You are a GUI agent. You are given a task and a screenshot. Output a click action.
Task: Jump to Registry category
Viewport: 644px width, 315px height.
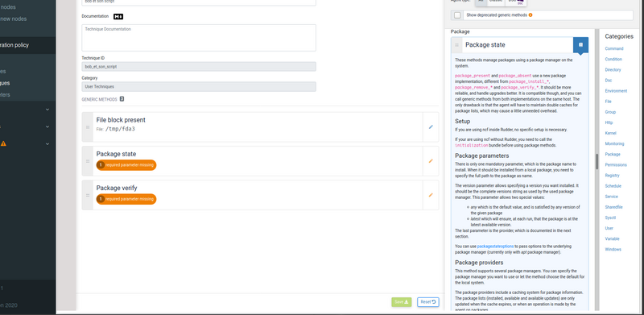pos(612,176)
